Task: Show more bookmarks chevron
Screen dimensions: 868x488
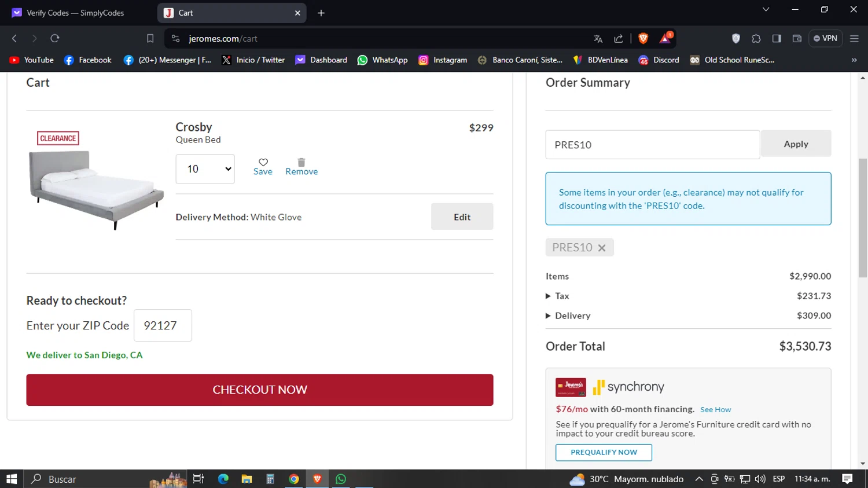Action: [854, 60]
